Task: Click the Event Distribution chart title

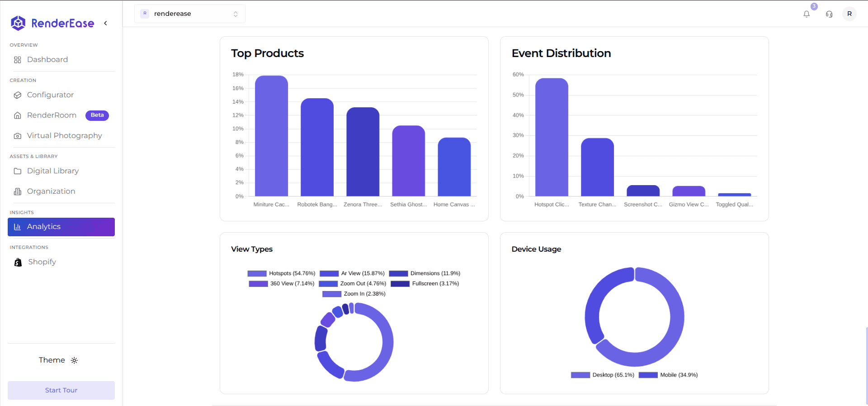Action: point(561,53)
